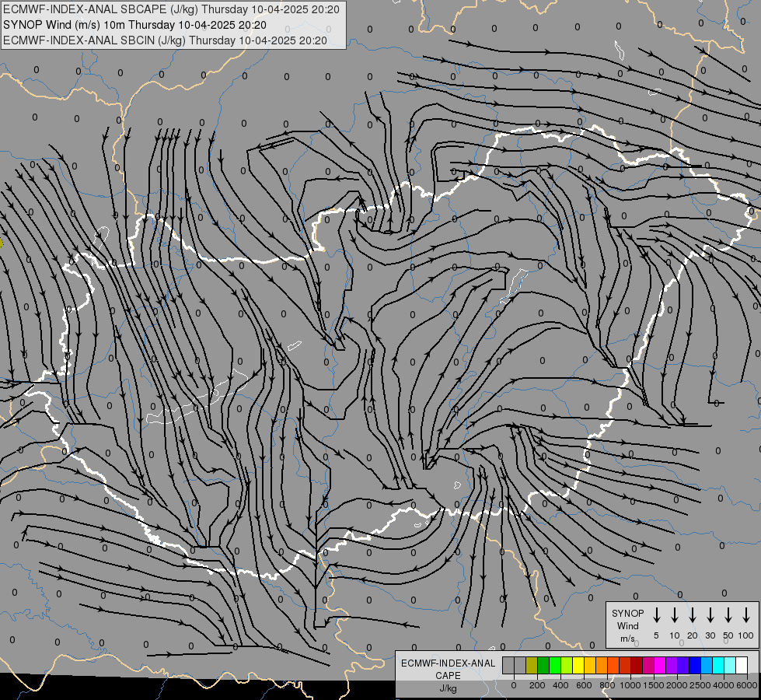Image resolution: width=761 pixels, height=700 pixels.
Task: Click the 'ECMWF-INDEX-ANAL' legend label
Action: [448, 663]
